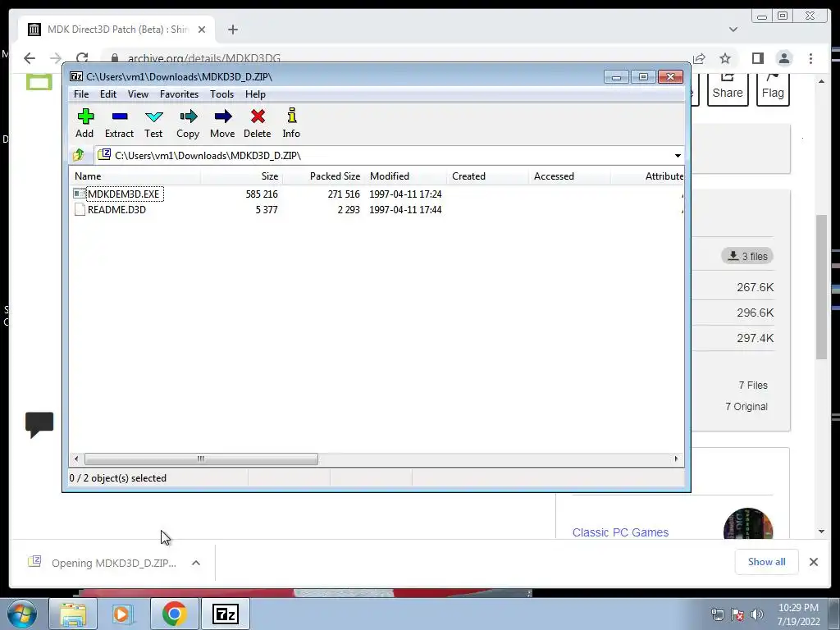840x630 pixels.
Task: Open the Chrome profile avatar
Action: [x=784, y=58]
